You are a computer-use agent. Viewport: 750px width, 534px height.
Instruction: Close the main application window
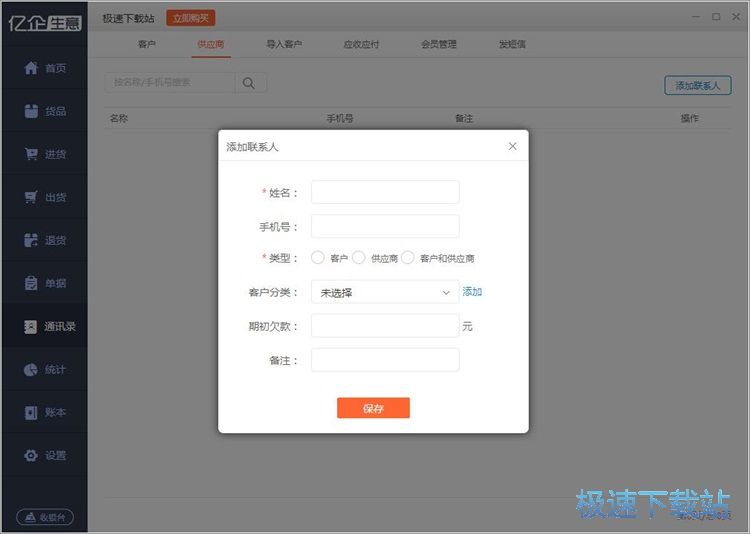click(736, 17)
